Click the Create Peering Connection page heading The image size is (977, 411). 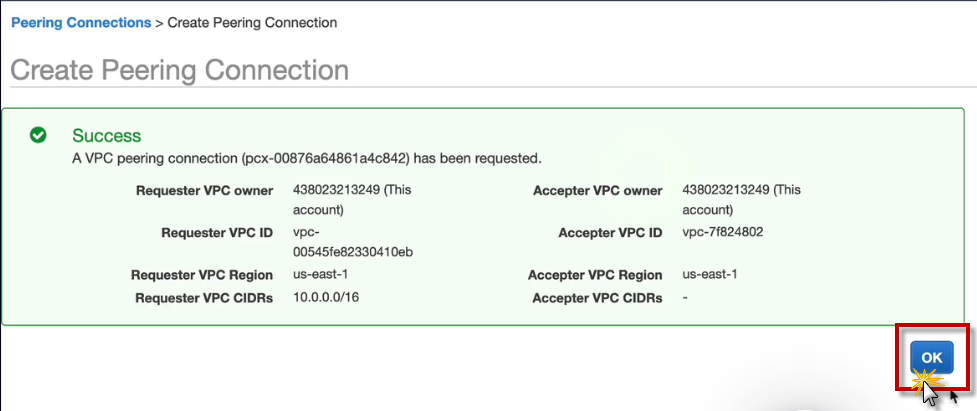tap(180, 70)
